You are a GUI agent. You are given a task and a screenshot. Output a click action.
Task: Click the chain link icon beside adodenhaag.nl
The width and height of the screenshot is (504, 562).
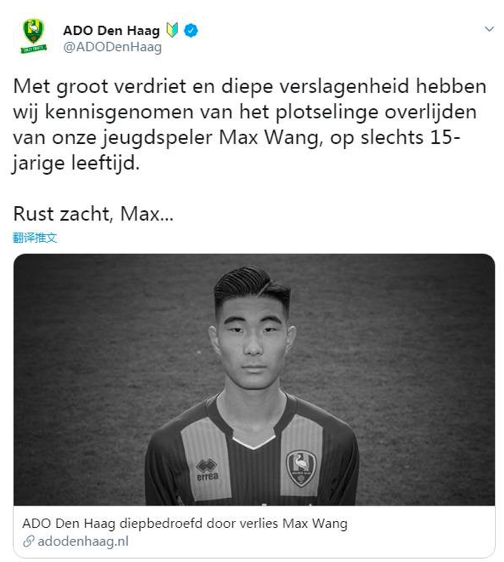tap(28, 541)
